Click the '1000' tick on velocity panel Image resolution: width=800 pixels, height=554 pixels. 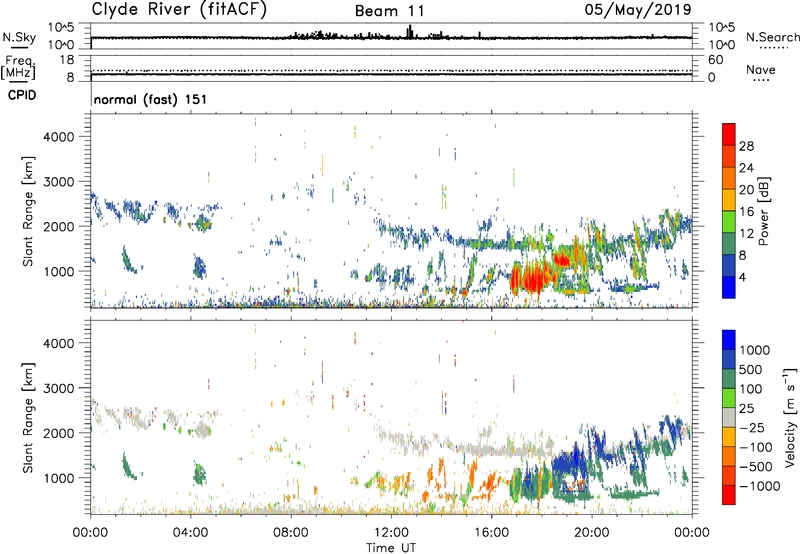59,478
